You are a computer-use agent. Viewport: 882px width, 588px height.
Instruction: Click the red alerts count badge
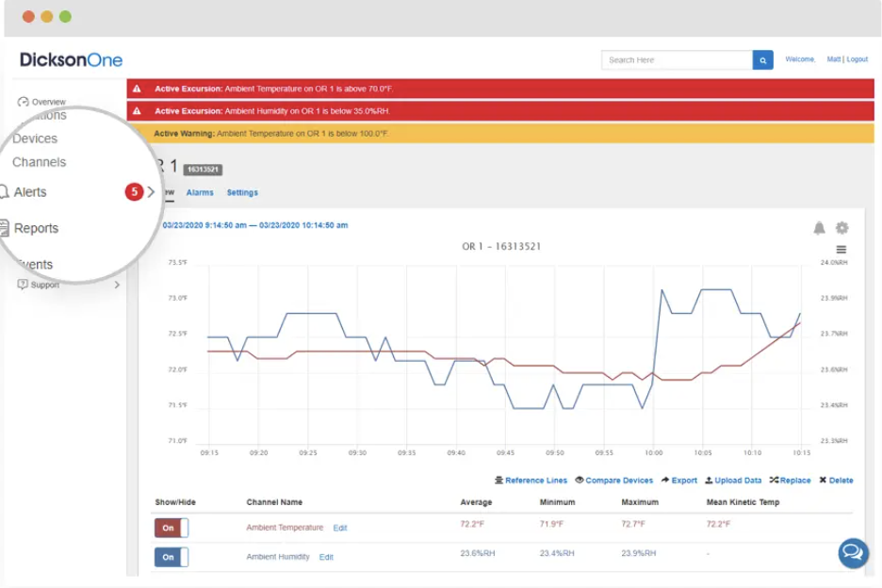(x=134, y=192)
